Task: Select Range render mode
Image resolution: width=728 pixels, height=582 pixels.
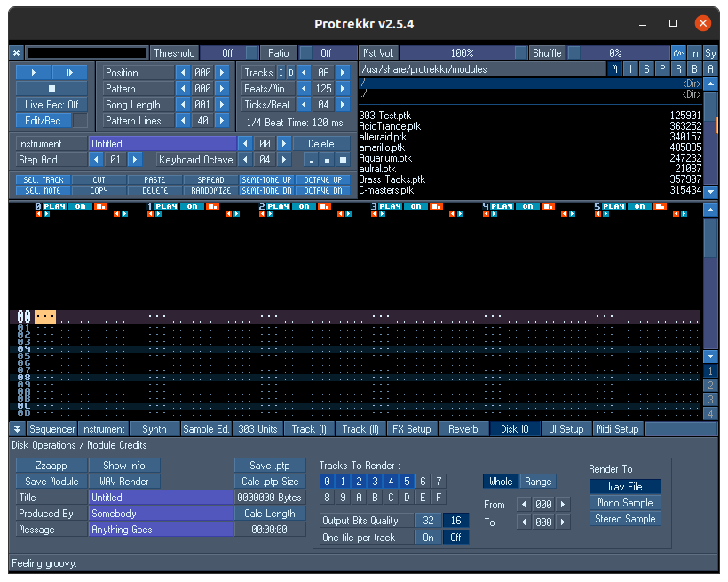Action: click(x=538, y=482)
